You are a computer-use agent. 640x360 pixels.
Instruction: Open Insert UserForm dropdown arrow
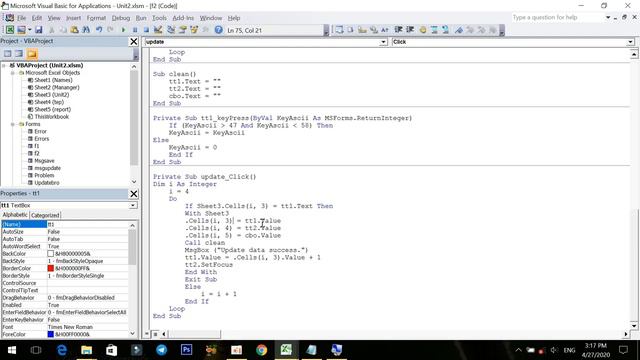click(x=29, y=30)
